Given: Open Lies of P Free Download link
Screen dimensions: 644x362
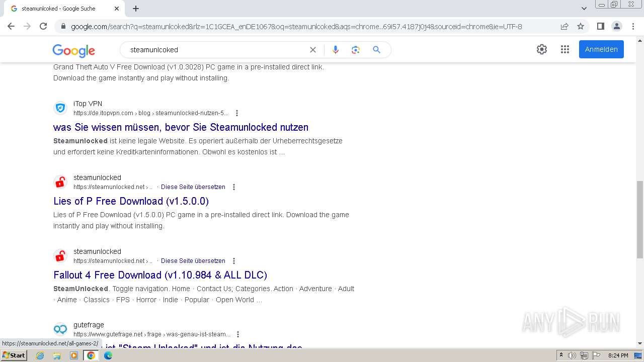Looking at the screenshot, I should [x=131, y=201].
